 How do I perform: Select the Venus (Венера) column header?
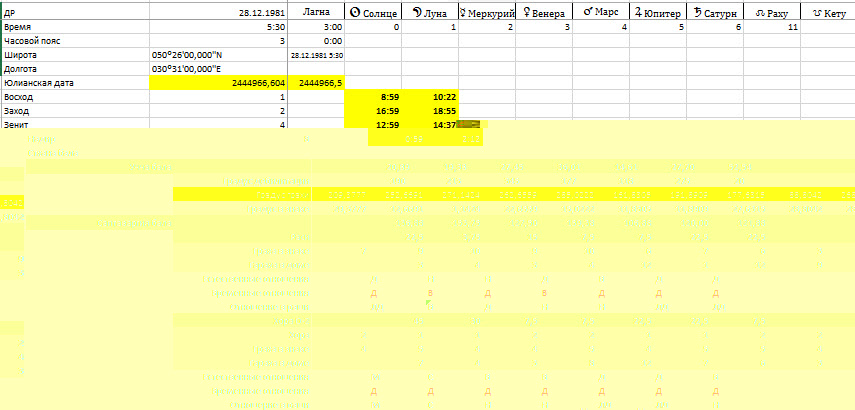click(544, 12)
